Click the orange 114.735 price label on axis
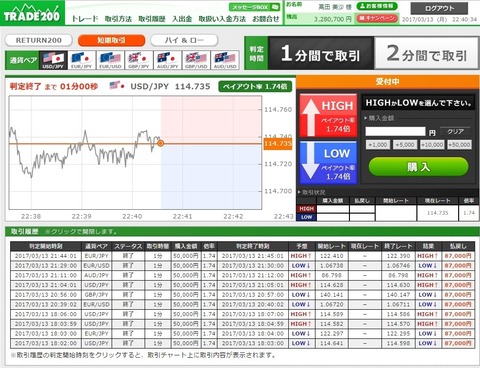Screen dimensions: 480x368 click(278, 144)
